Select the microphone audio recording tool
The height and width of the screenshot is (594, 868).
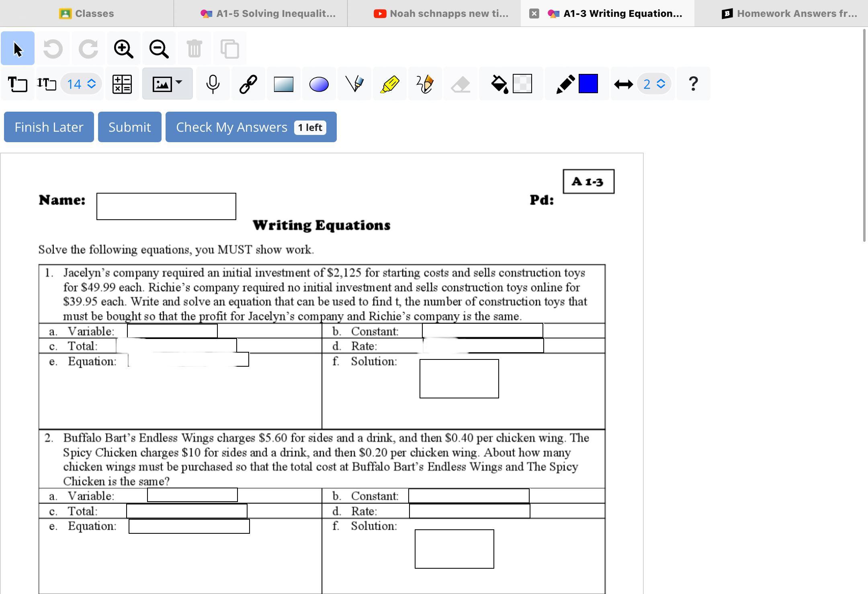[x=213, y=84]
